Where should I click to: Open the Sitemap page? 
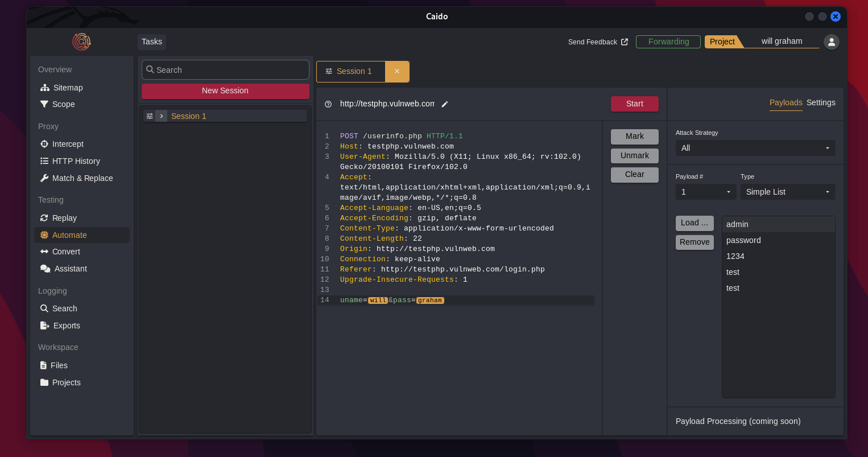coord(68,88)
